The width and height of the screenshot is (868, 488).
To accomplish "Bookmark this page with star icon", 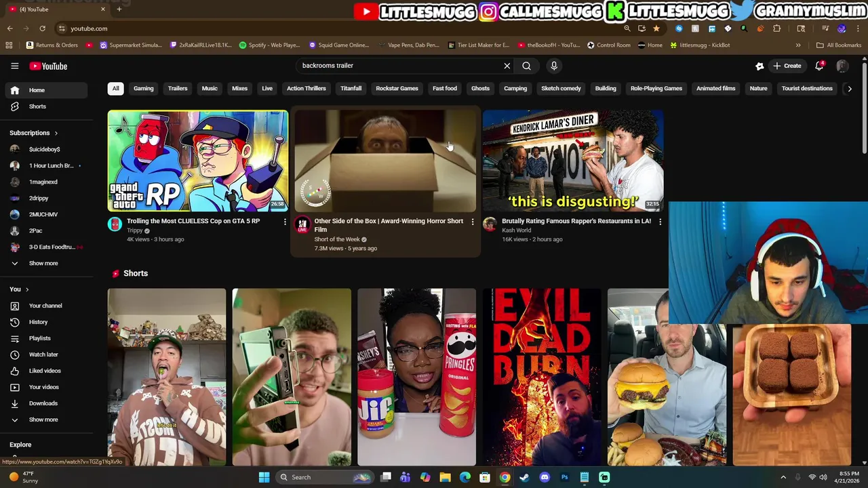I will [656, 28].
